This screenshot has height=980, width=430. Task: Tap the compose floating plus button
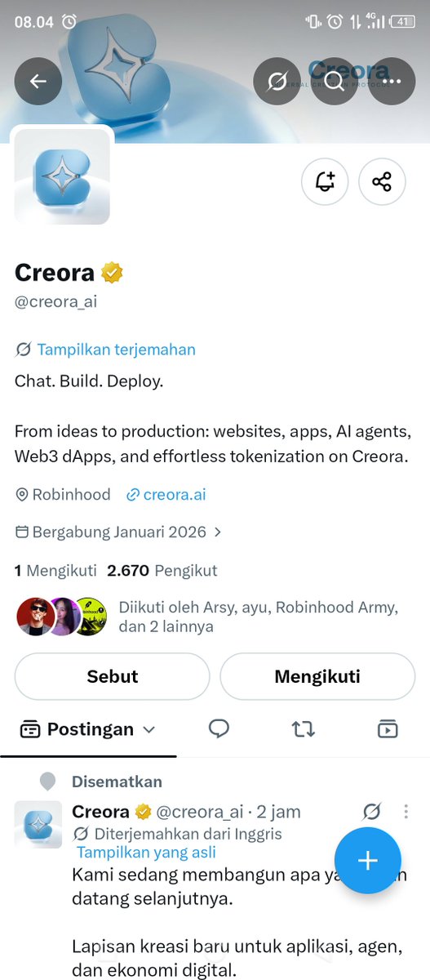click(368, 860)
